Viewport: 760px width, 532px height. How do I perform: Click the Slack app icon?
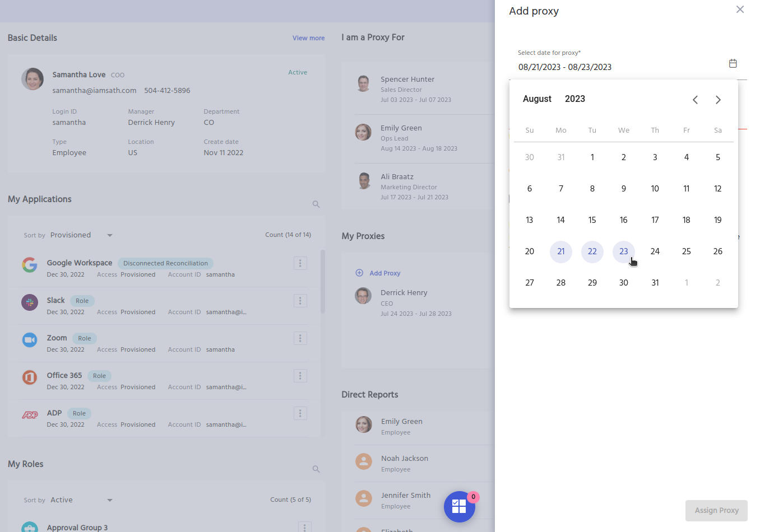(x=30, y=302)
